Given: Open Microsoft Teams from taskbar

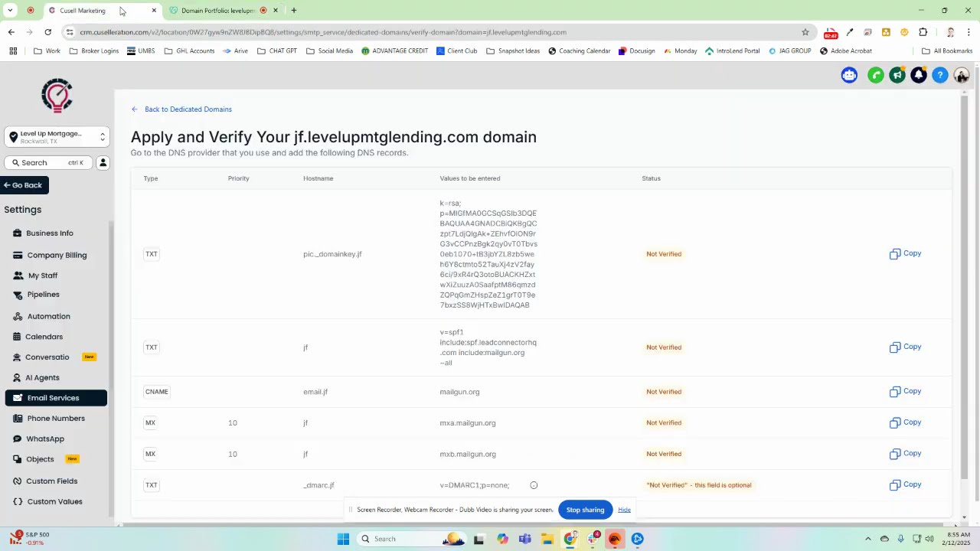Looking at the screenshot, I should pos(524,539).
